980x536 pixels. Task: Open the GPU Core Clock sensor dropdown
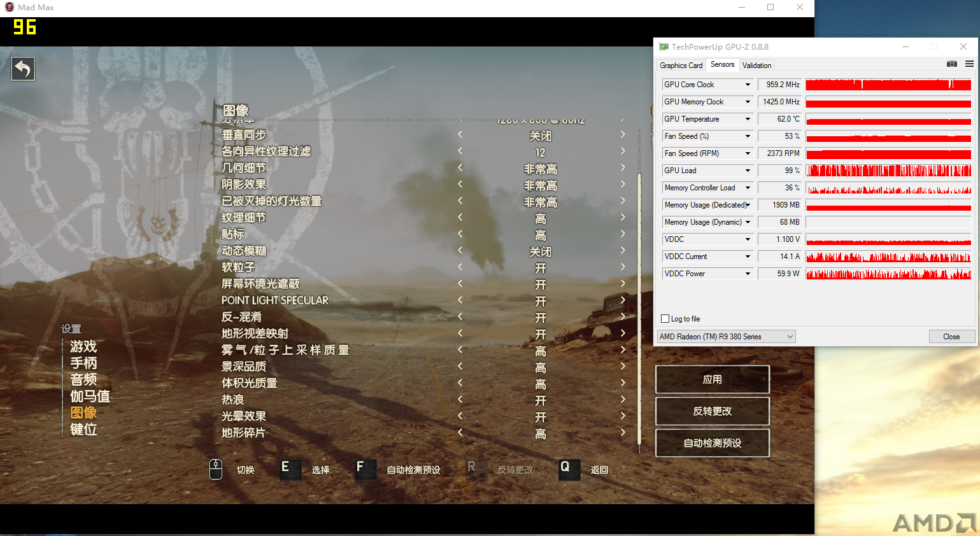(x=748, y=85)
